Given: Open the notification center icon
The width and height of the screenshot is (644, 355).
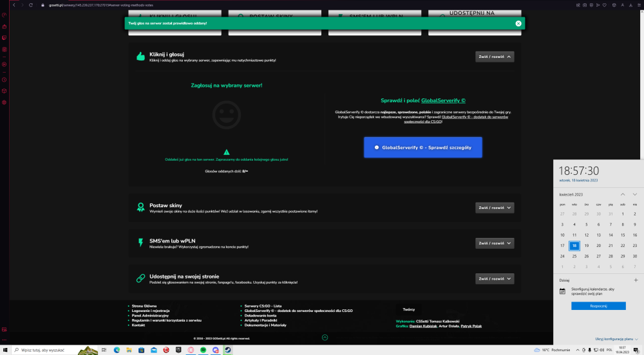Looking at the screenshot, I should point(636,350).
